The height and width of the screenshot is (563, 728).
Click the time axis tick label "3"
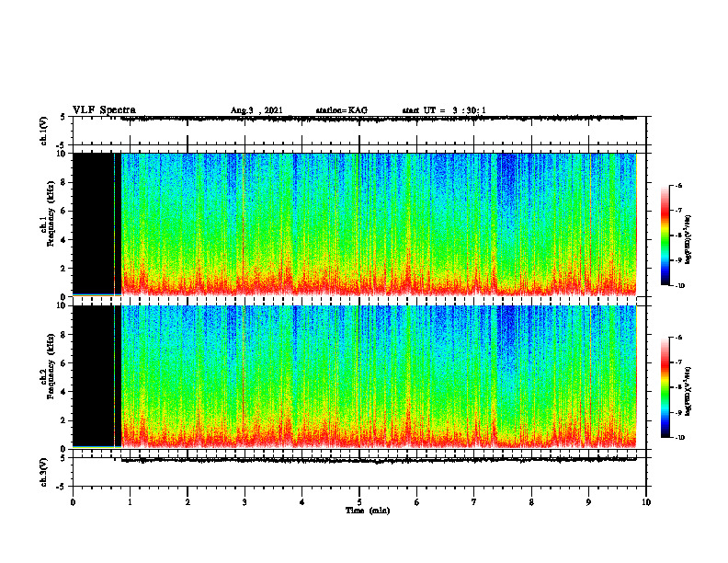tap(245, 502)
